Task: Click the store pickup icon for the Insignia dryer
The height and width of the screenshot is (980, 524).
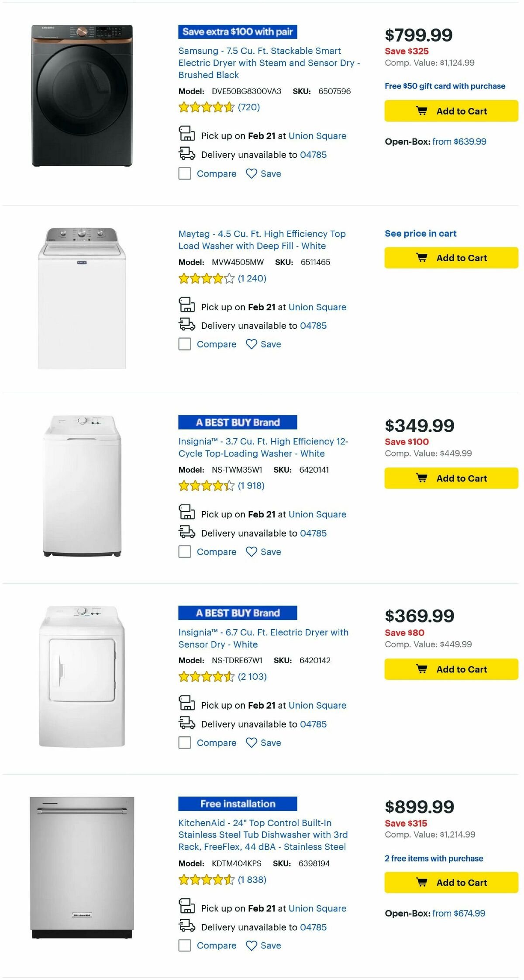Action: 187,705
